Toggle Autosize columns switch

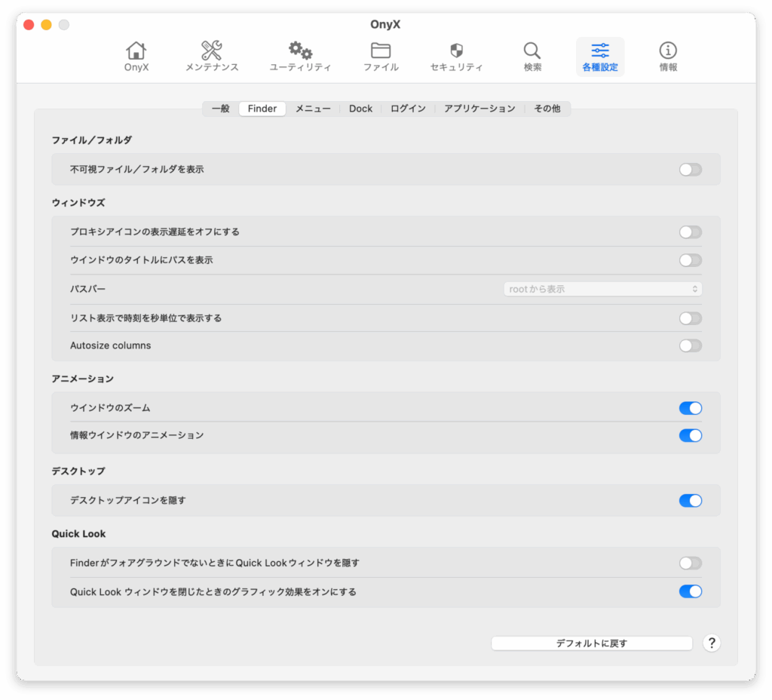point(690,345)
